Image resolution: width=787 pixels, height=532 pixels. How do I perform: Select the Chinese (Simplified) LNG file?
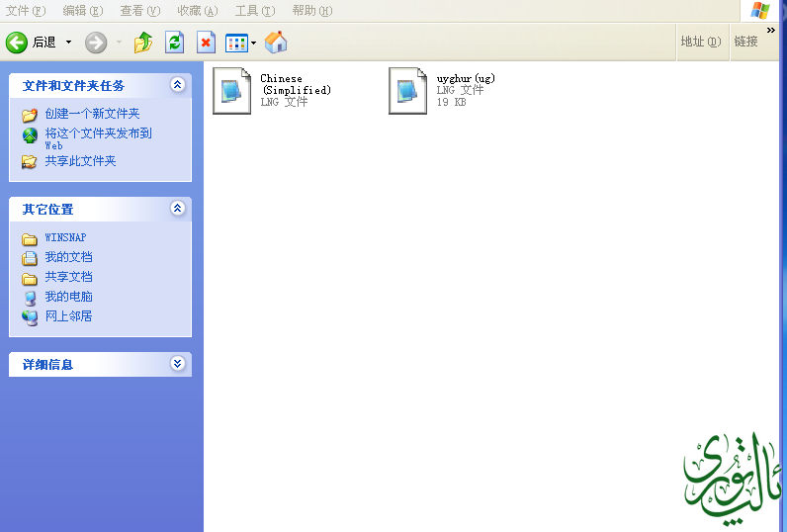point(232,90)
